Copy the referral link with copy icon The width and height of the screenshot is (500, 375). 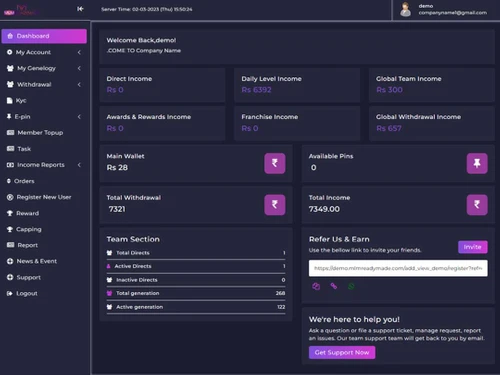tap(316, 286)
